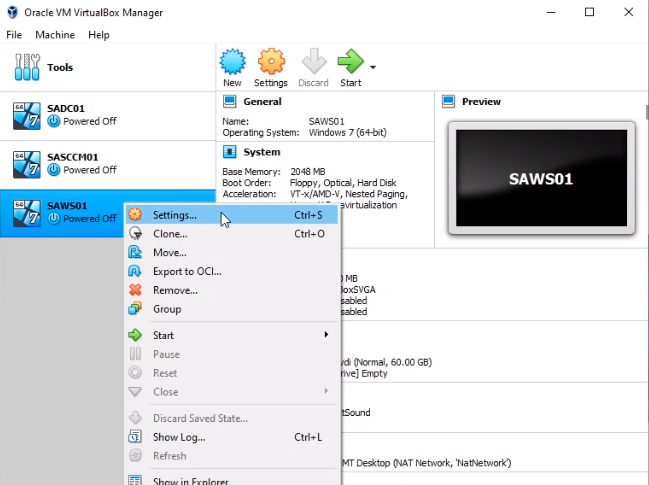Open the Start button dropdown arrow in the toolbar
The image size is (649, 485).
(373, 67)
